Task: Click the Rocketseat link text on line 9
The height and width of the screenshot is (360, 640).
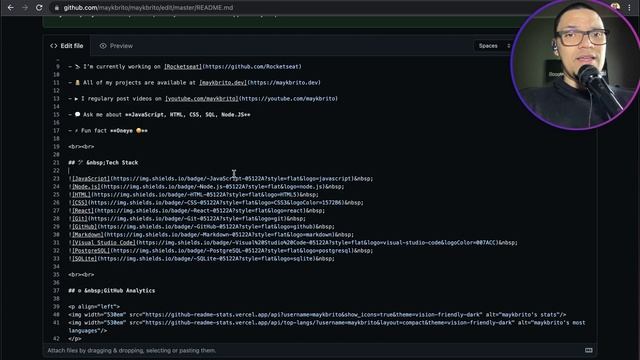Action: click(x=183, y=67)
